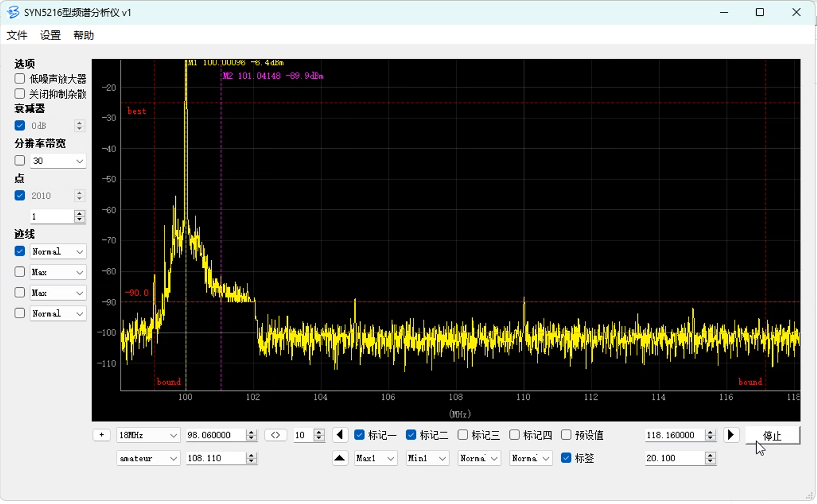
Task: Increase the stepper value showing 10
Action: tap(319, 432)
